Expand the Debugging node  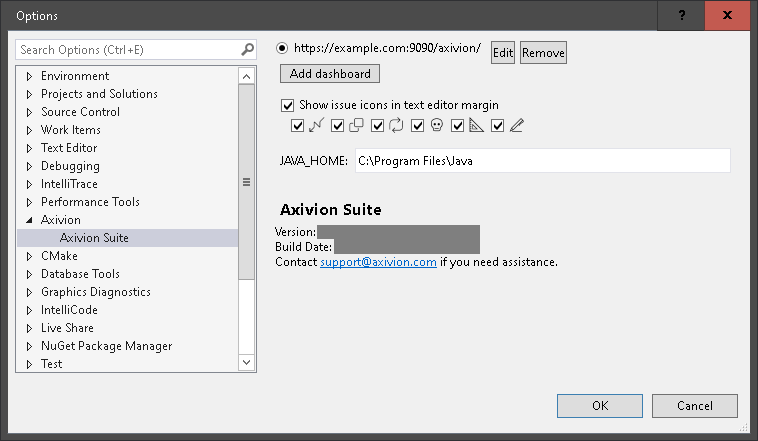[x=29, y=166]
